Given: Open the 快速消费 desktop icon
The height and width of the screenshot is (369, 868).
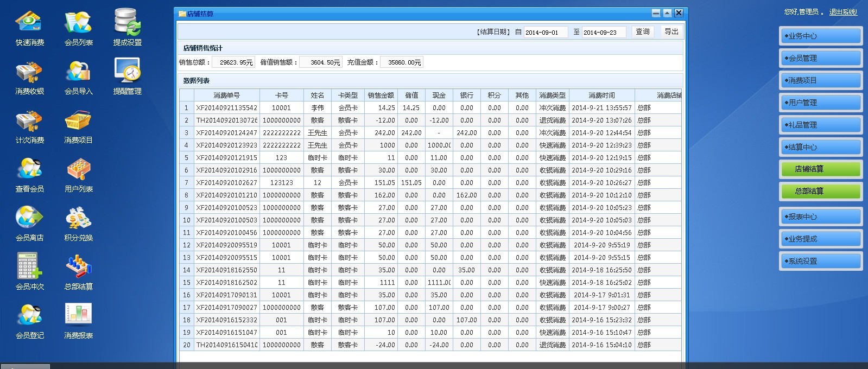Looking at the screenshot, I should click(x=30, y=23).
